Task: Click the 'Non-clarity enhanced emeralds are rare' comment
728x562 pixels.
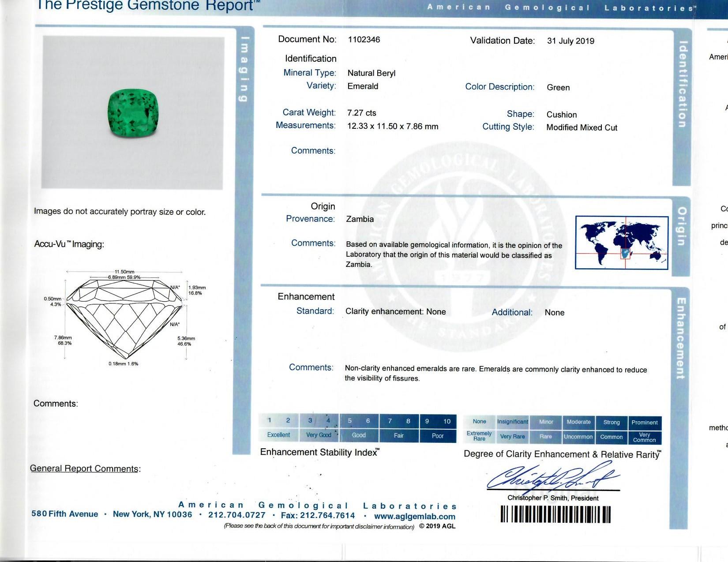Action: [495, 374]
